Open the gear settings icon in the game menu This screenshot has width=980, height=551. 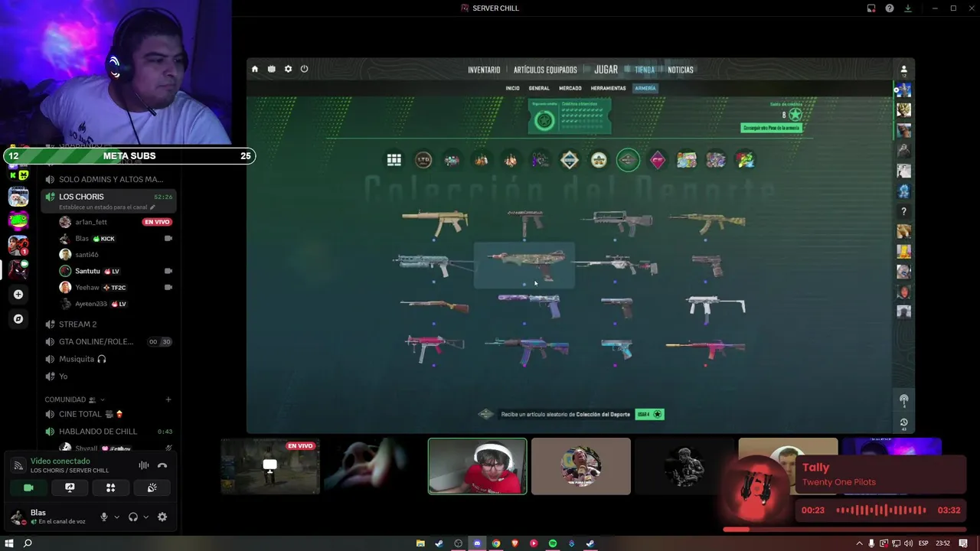(x=288, y=69)
